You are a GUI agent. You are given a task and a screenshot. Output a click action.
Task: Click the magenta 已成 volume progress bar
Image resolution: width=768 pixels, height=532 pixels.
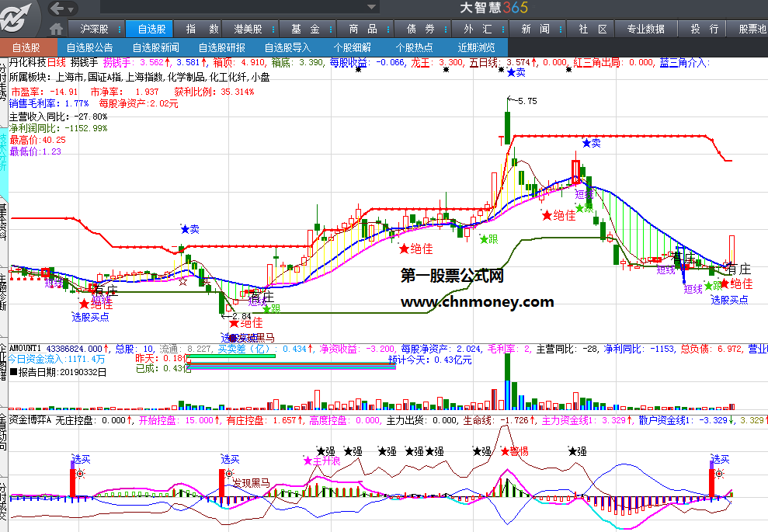pos(291,366)
